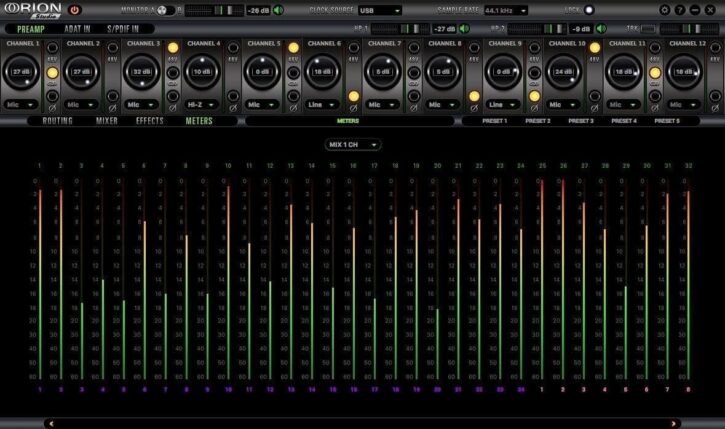This screenshot has width=725, height=429.
Task: Open the EFFECTS tab
Action: 150,121
